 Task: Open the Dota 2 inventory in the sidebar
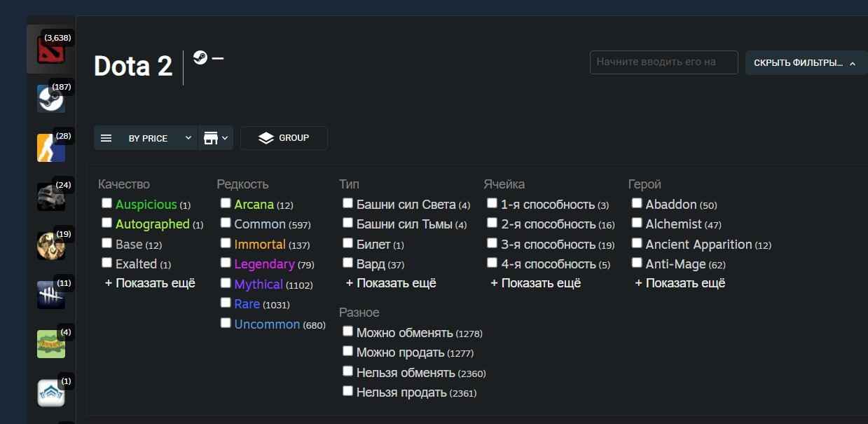[x=50, y=49]
